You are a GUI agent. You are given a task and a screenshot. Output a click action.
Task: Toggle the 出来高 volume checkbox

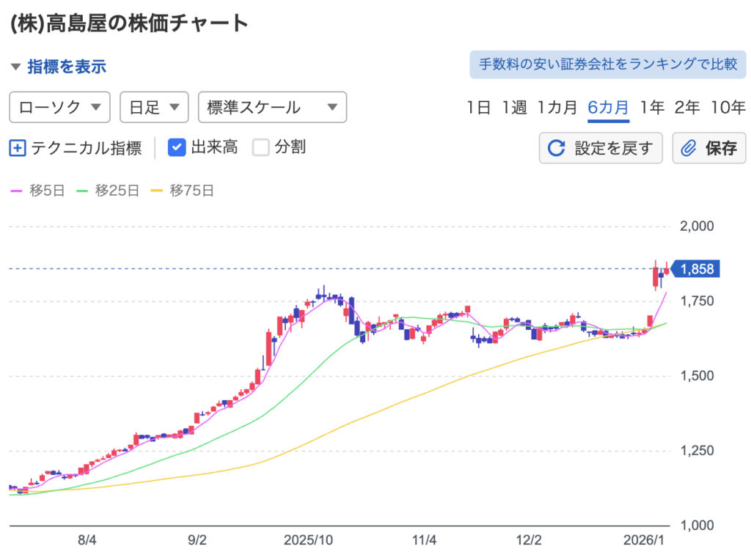coord(177,147)
